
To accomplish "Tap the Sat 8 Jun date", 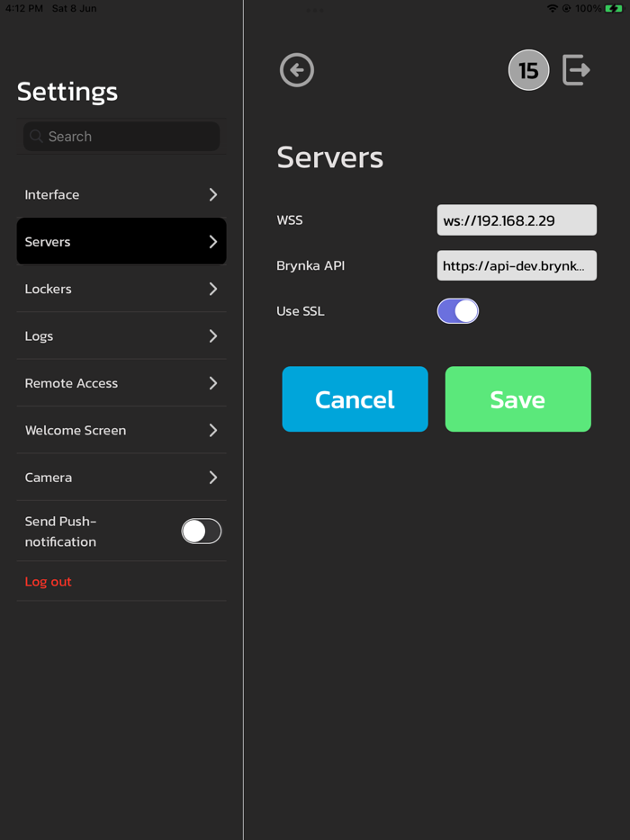I will click(75, 9).
